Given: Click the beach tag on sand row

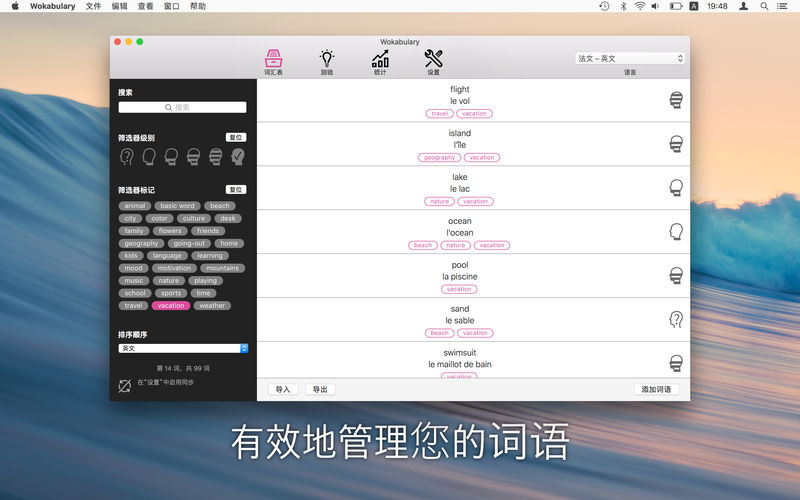Looking at the screenshot, I should click(439, 333).
